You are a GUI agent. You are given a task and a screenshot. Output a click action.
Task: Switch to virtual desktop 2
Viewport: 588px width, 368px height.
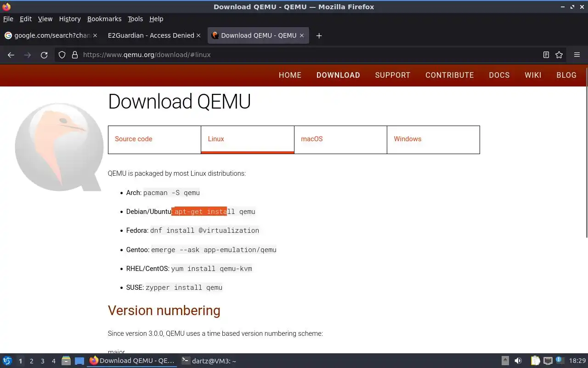[x=31, y=361]
